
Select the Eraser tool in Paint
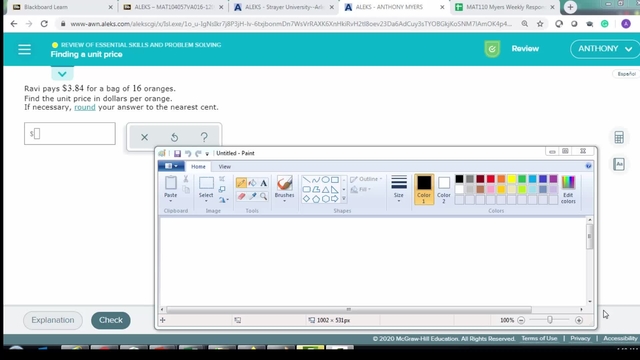[241, 196]
